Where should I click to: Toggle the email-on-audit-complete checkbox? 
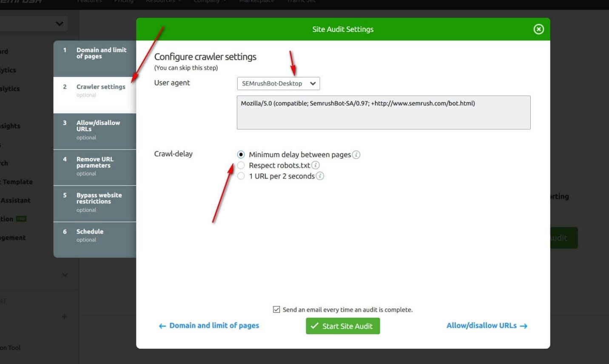[x=276, y=310]
